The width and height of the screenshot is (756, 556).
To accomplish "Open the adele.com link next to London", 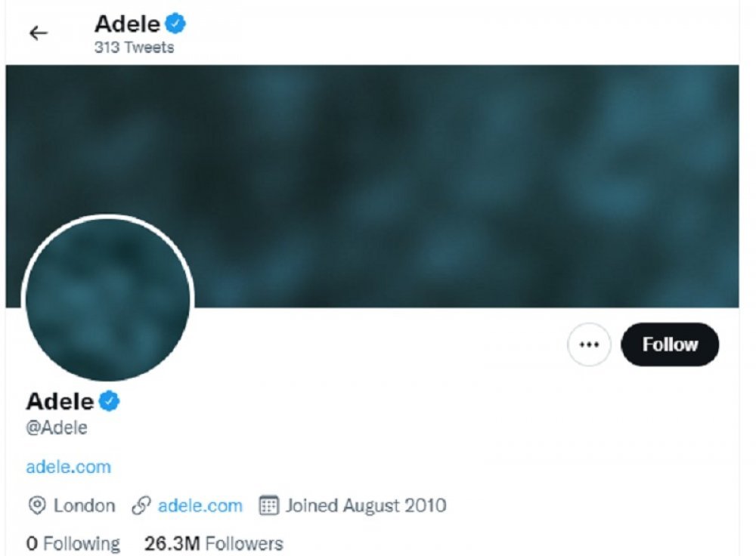I will (200, 505).
